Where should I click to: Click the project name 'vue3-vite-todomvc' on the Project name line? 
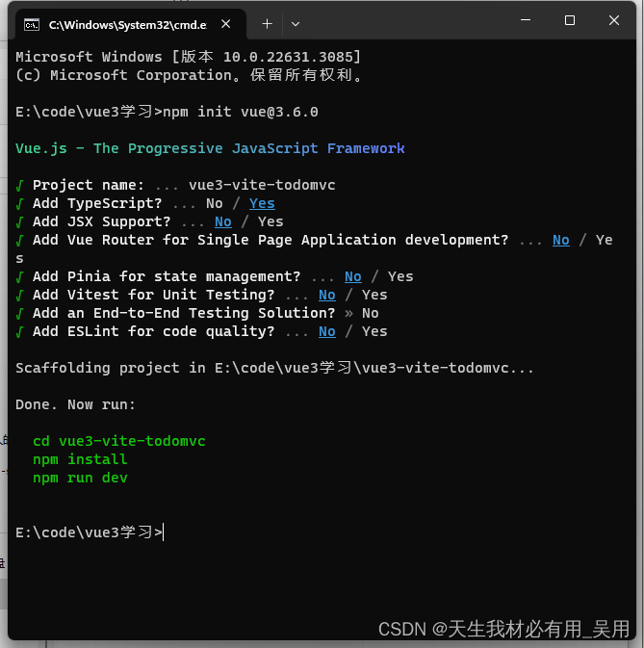[x=262, y=185]
